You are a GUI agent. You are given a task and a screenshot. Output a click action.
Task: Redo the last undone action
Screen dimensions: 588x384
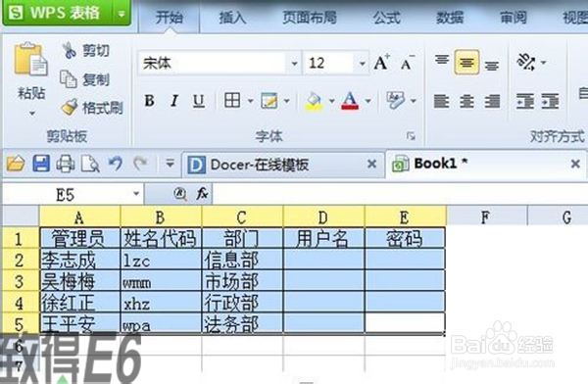pos(140,164)
